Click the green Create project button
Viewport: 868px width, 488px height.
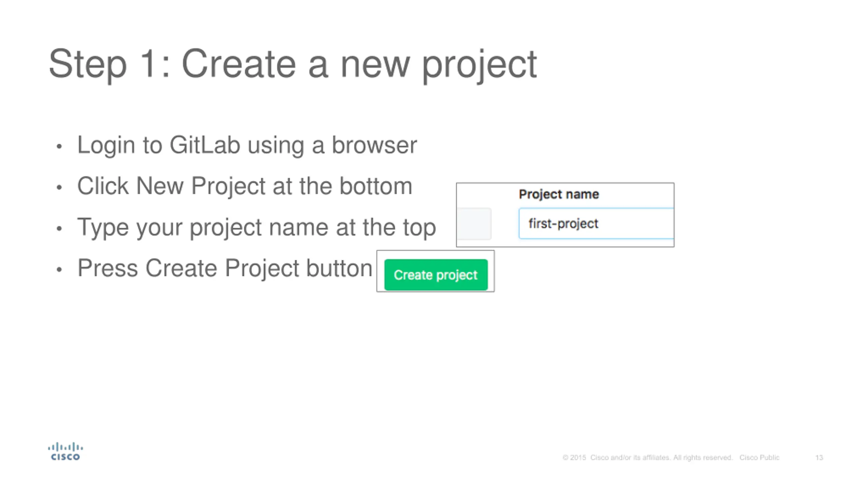[x=436, y=274]
